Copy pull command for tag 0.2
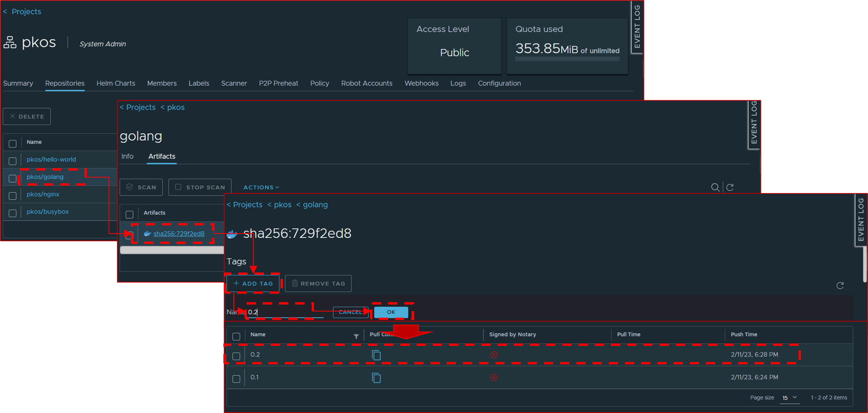The height and width of the screenshot is (413, 868). 376,355
